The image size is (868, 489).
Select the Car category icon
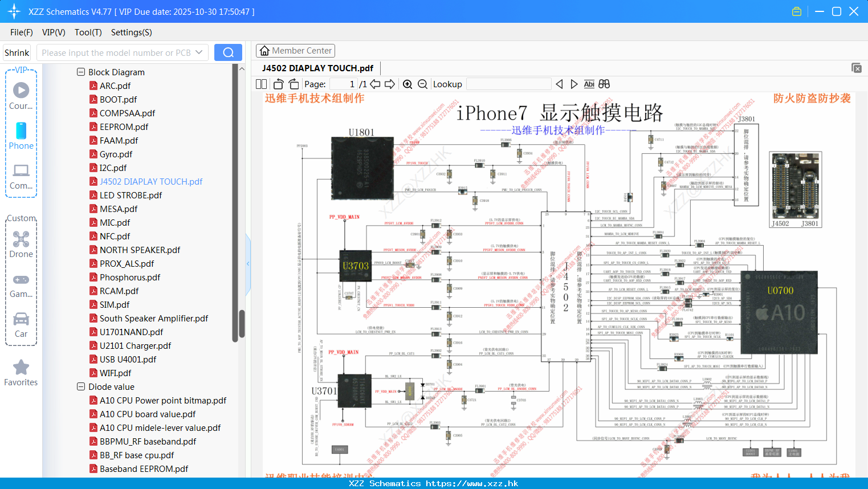(21, 319)
